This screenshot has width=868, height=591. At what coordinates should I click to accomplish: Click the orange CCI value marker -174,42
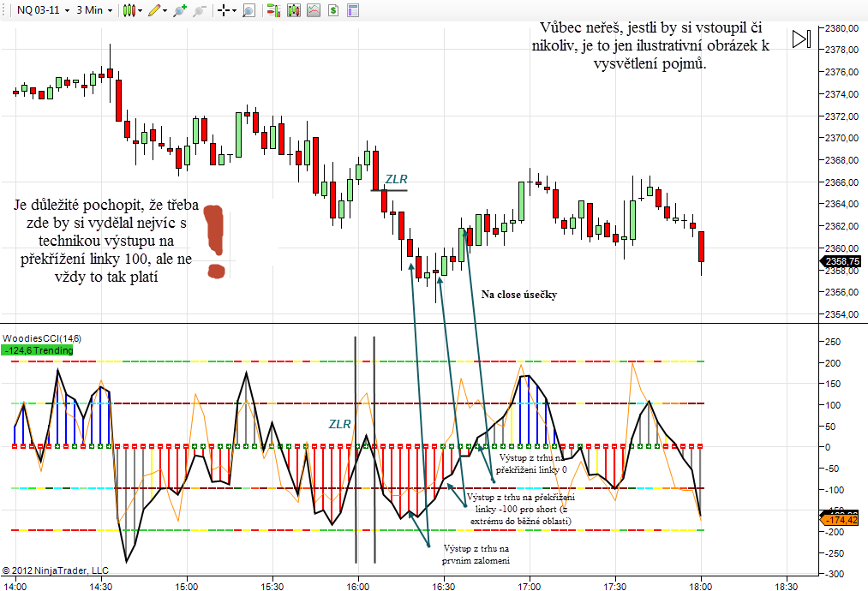841,520
